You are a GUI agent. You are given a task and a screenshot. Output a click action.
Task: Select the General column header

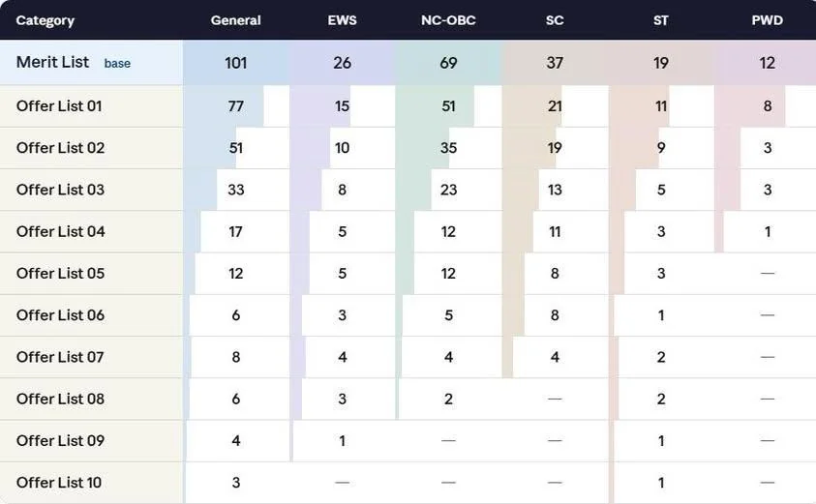pyautogui.click(x=236, y=20)
